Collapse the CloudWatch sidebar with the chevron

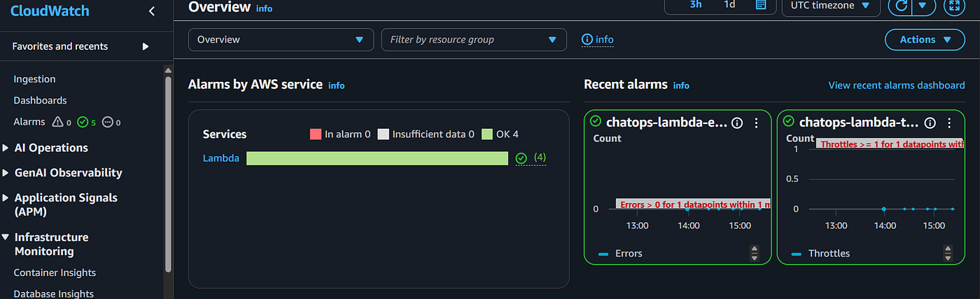point(153,11)
